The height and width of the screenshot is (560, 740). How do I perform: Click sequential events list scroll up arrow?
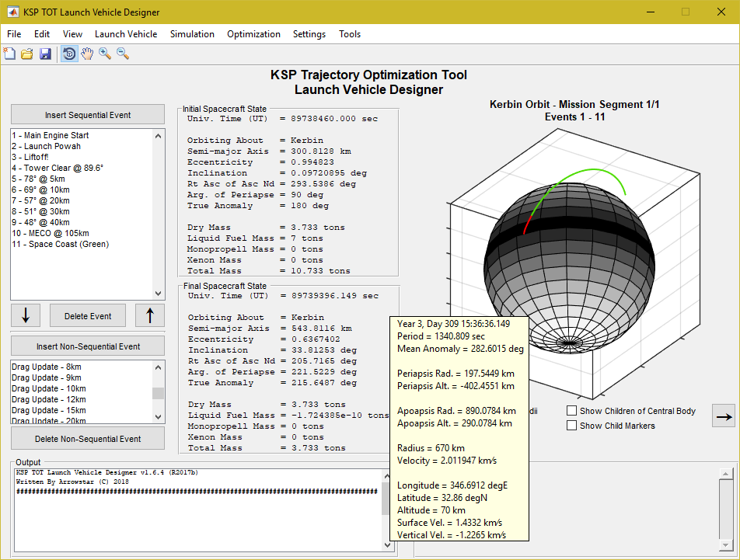pos(158,136)
